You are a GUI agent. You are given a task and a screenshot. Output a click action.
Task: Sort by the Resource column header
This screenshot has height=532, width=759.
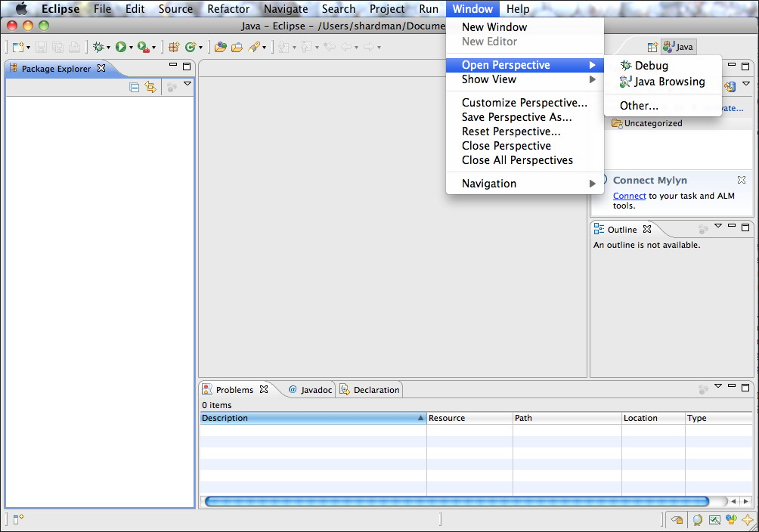pos(469,418)
